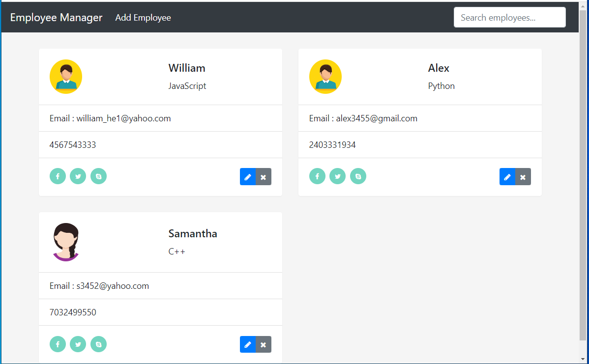Viewport: 589px width, 364px height.
Task: Delete Samantha using the x button
Action: (264, 344)
